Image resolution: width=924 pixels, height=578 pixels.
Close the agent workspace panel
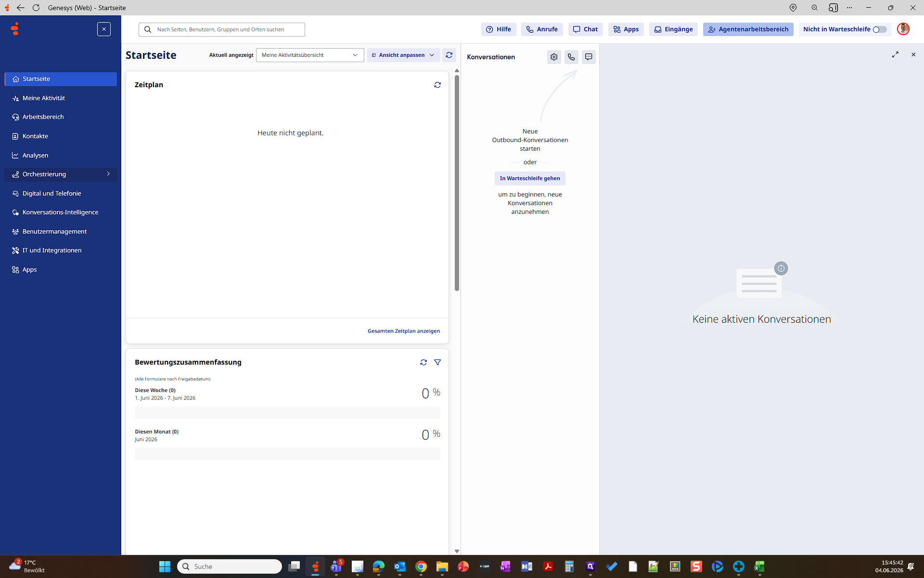click(913, 55)
